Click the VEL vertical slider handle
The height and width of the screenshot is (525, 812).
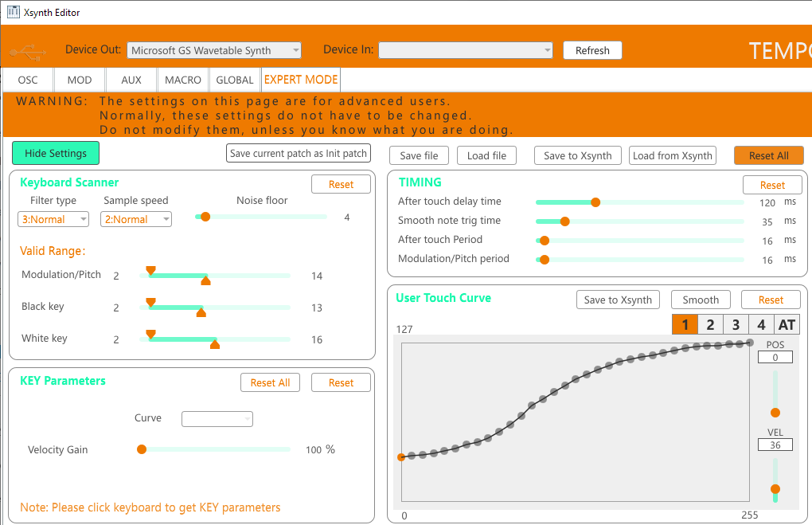(x=775, y=488)
